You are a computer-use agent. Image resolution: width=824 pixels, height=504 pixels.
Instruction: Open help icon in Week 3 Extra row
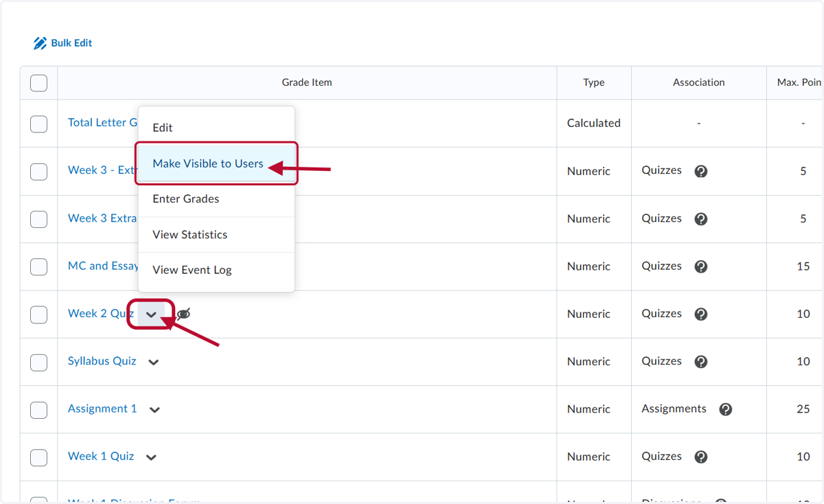(701, 219)
